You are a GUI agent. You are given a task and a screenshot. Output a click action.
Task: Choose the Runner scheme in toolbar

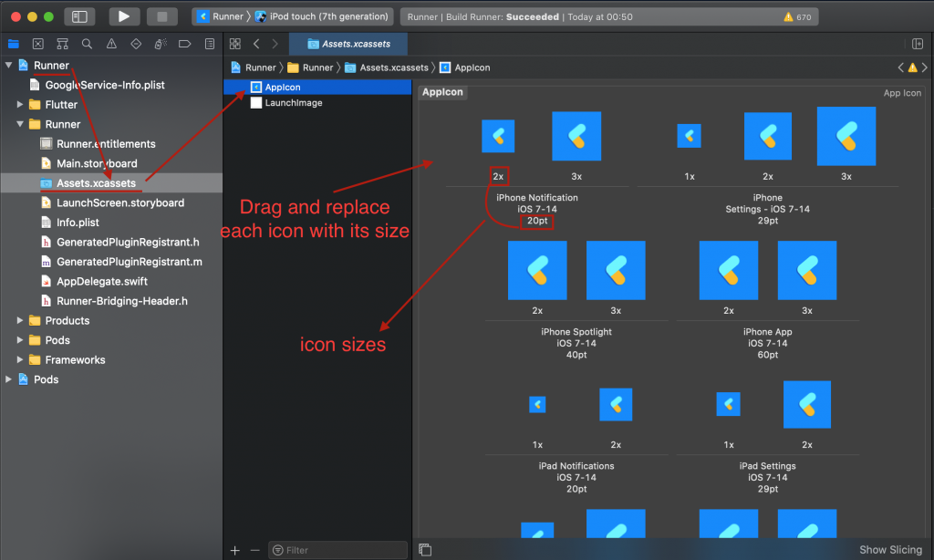(x=220, y=16)
